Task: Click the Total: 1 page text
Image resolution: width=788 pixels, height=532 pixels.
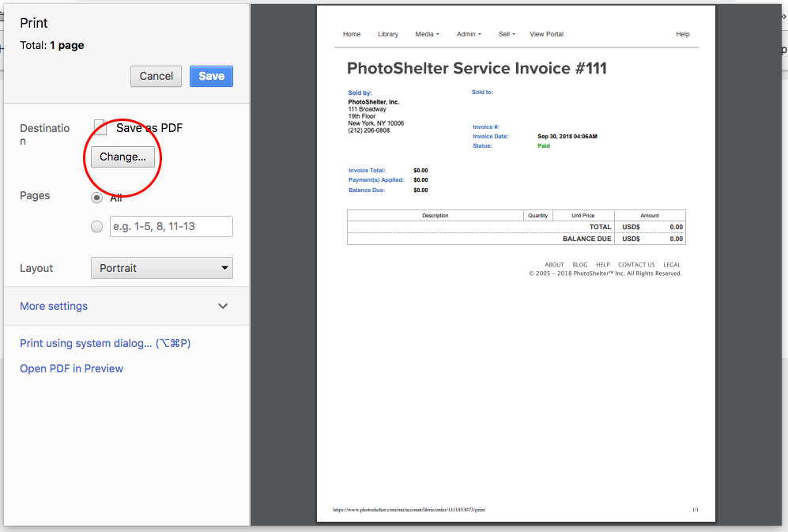Action: click(x=51, y=45)
